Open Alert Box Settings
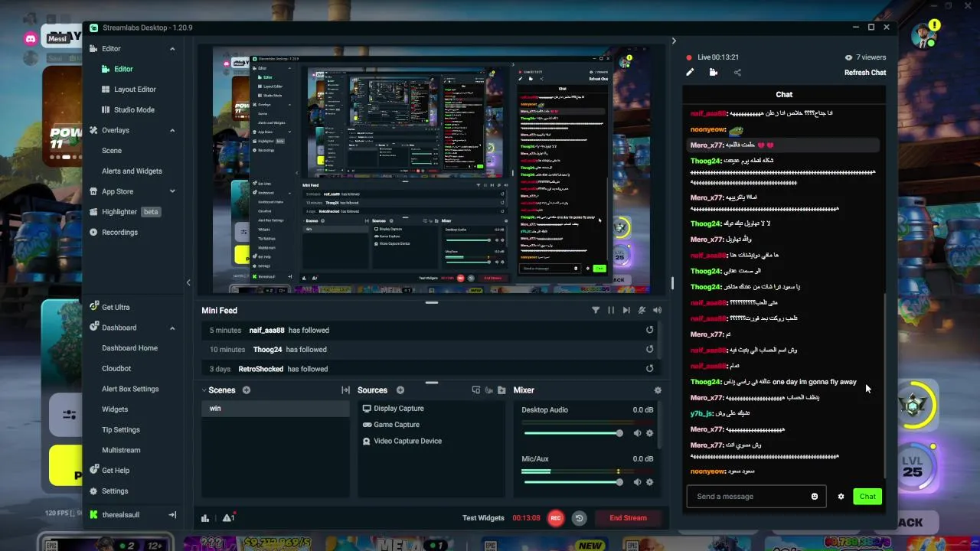 click(130, 389)
